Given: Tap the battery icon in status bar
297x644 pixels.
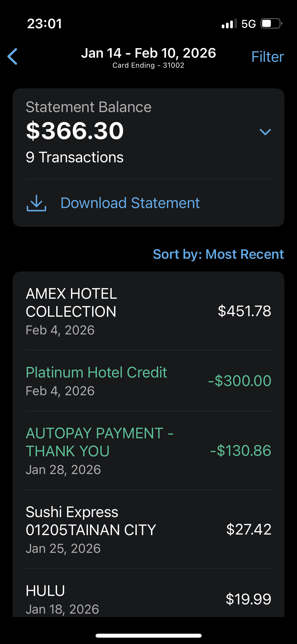Looking at the screenshot, I should click(x=271, y=24).
